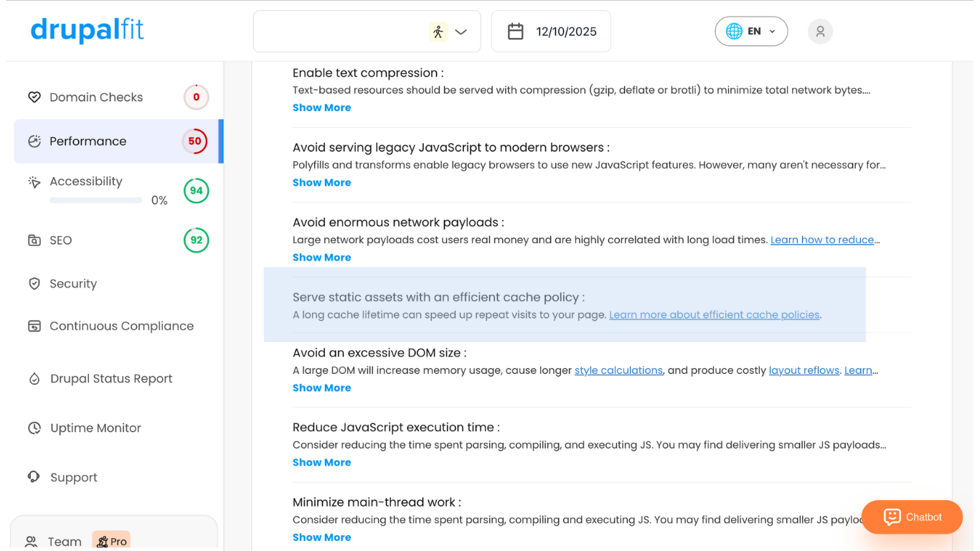
Task: Open Domain Checks section
Action: click(96, 97)
